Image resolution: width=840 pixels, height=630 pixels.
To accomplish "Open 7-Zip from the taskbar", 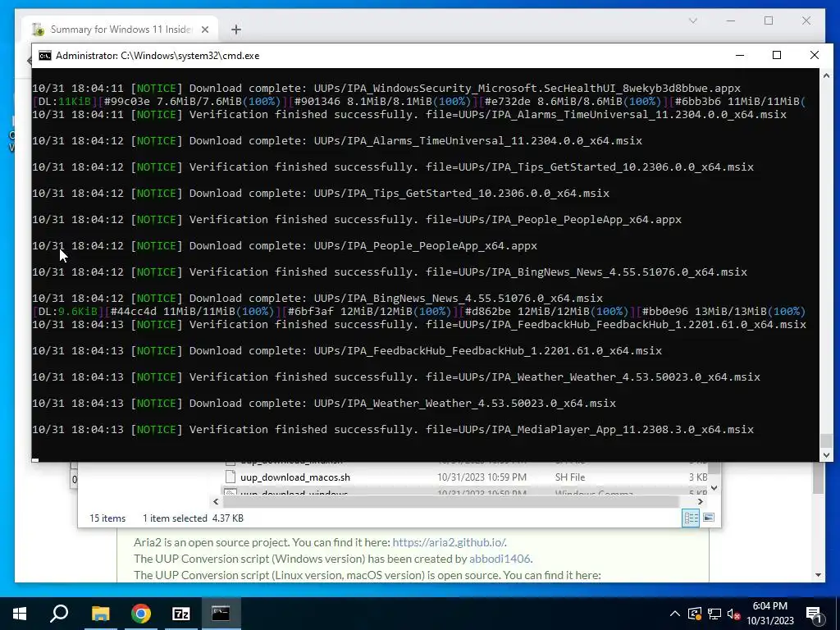I will pos(181,614).
